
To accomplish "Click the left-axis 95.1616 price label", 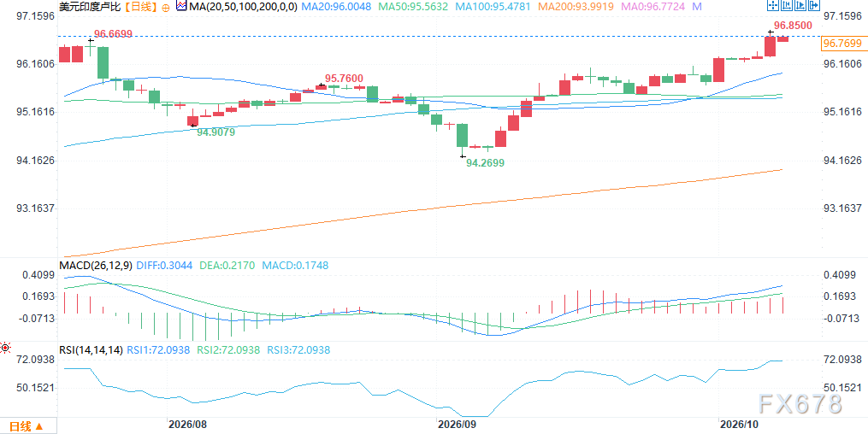I will [35, 112].
